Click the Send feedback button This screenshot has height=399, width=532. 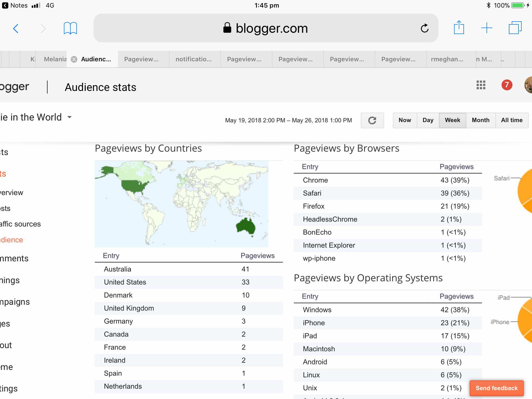pyautogui.click(x=496, y=388)
